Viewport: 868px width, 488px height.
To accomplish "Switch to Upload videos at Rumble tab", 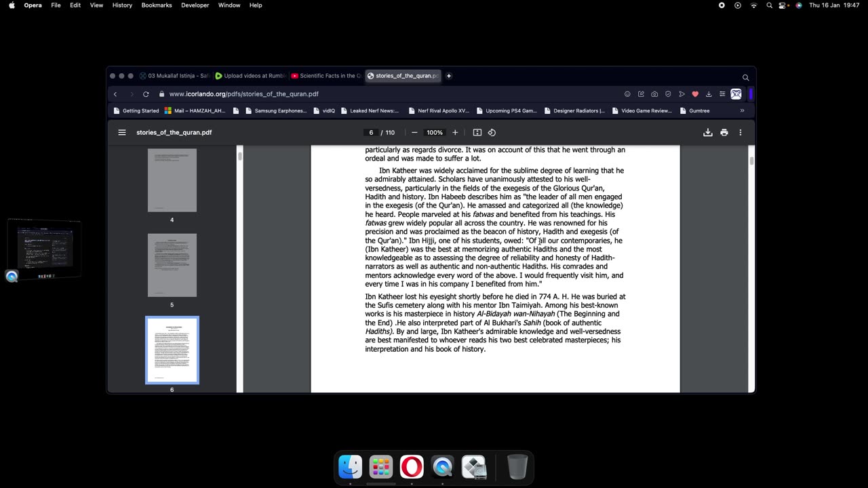I will coord(250,76).
